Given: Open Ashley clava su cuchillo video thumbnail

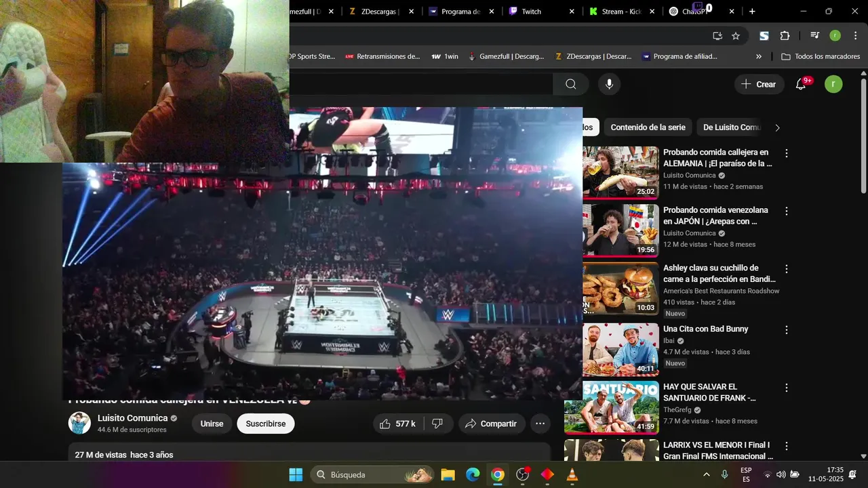Looking at the screenshot, I should pyautogui.click(x=620, y=288).
